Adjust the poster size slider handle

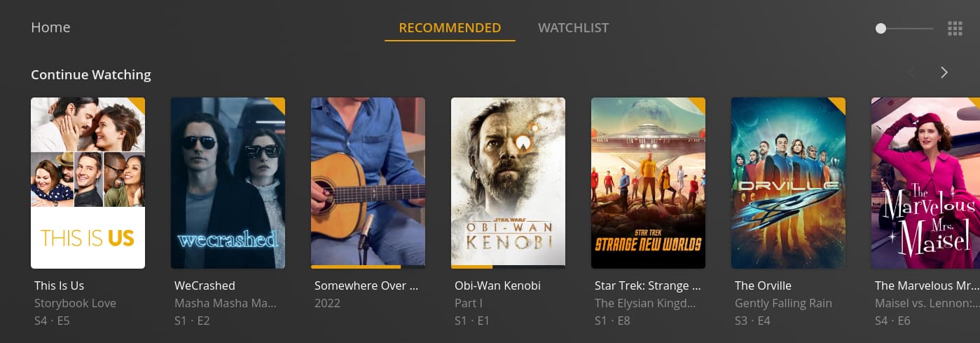pos(881,28)
